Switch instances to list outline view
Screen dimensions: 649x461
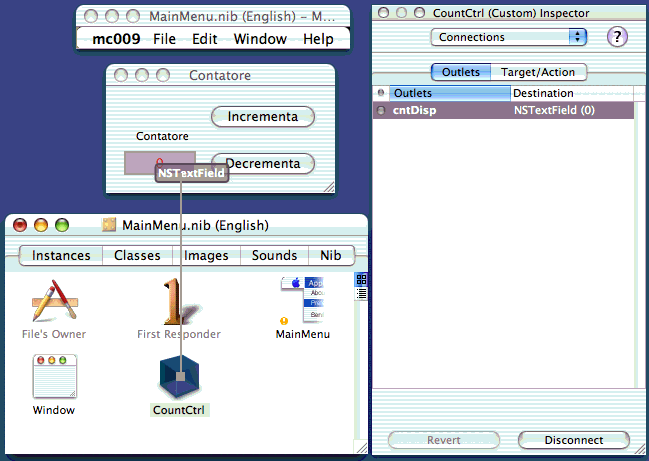(361, 293)
